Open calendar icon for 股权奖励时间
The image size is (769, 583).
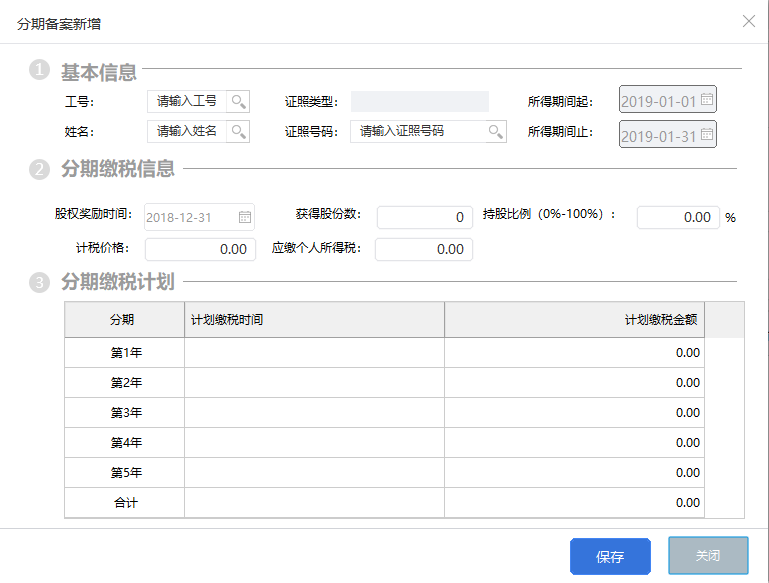(245, 217)
